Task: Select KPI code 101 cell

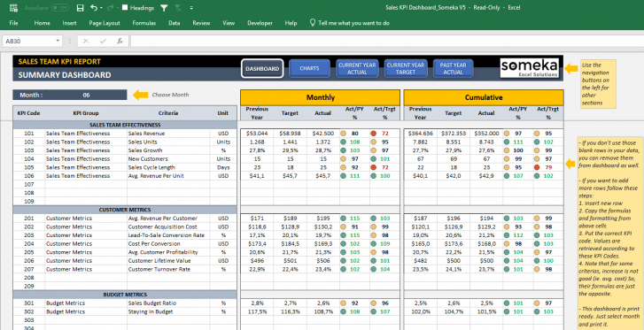Action: [28, 134]
